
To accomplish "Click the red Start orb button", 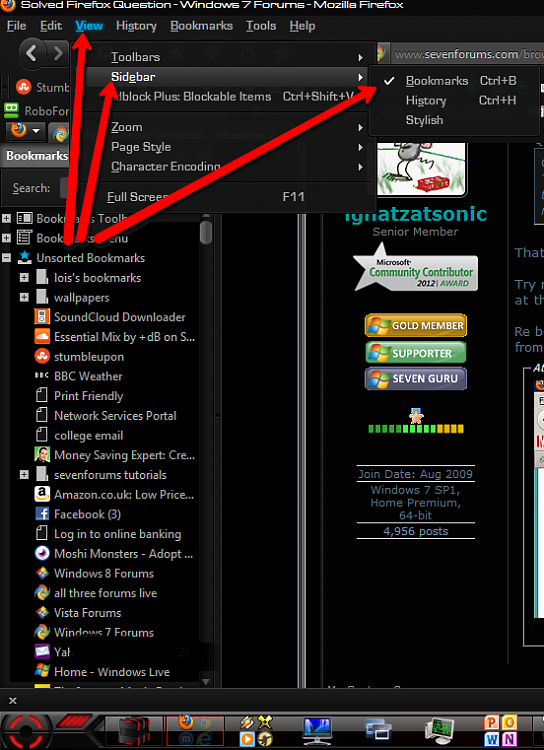I will point(26,731).
